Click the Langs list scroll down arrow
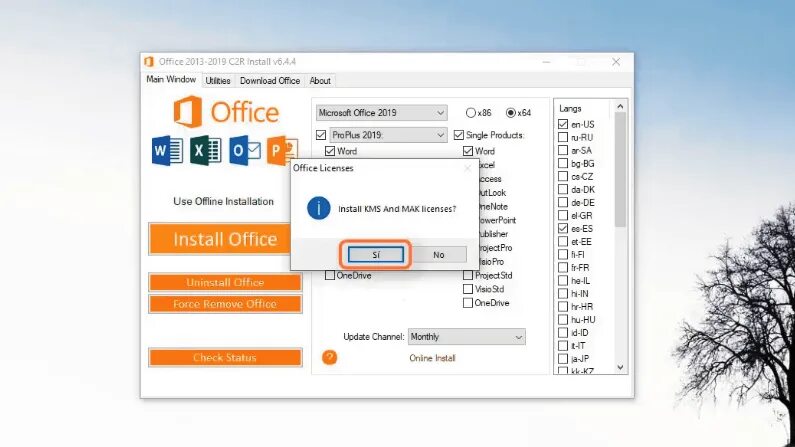 point(621,367)
